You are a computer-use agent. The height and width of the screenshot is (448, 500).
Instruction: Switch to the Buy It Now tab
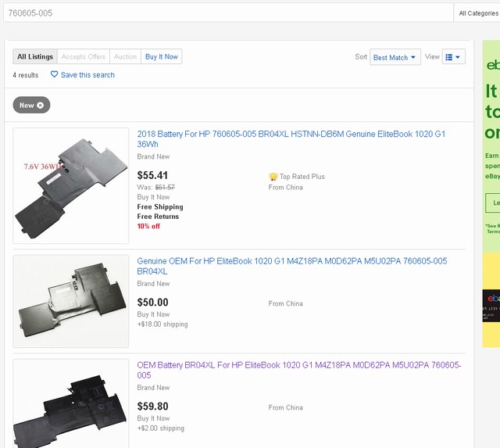[162, 56]
